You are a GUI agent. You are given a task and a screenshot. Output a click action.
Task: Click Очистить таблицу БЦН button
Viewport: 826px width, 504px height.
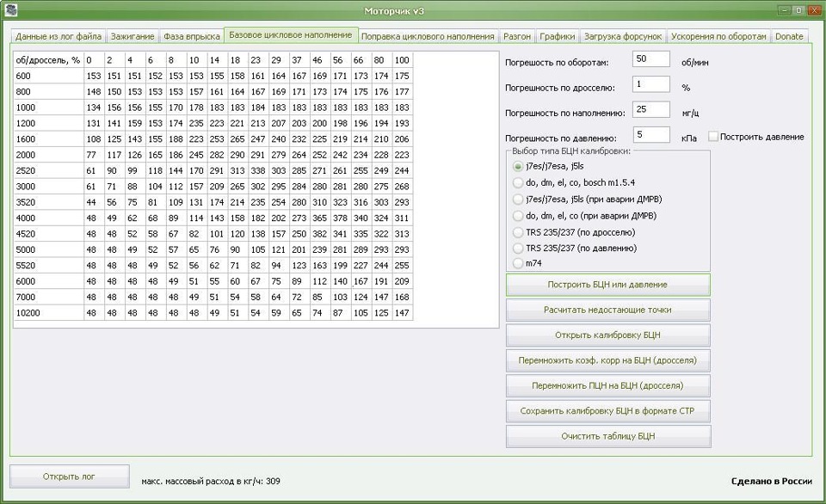(x=608, y=436)
